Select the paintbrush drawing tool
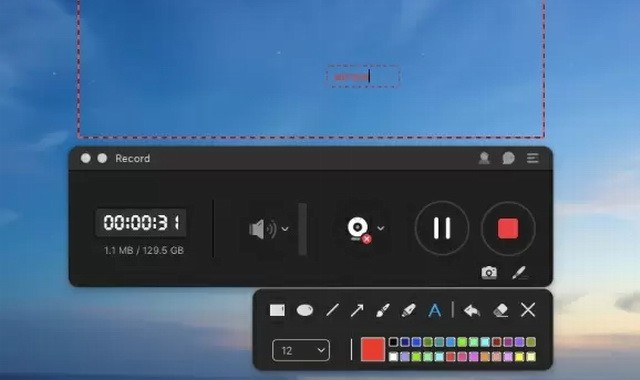Viewport: 640px width, 380px height. click(x=382, y=310)
